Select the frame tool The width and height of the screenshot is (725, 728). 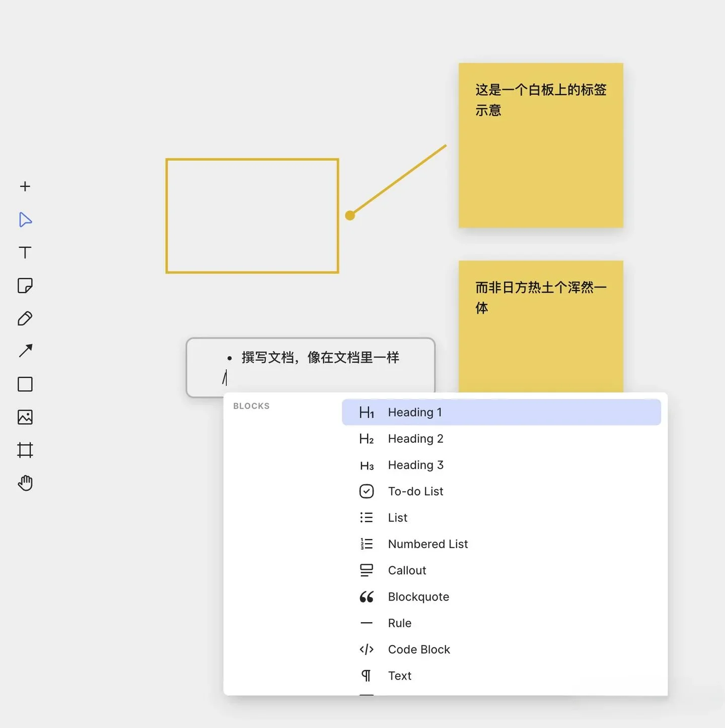tap(25, 450)
